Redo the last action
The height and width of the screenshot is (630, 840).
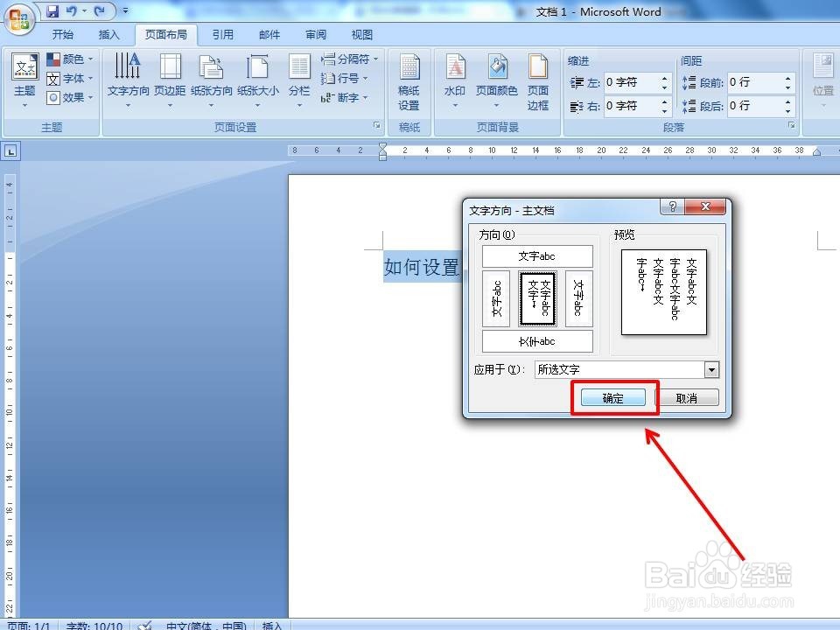(x=99, y=10)
